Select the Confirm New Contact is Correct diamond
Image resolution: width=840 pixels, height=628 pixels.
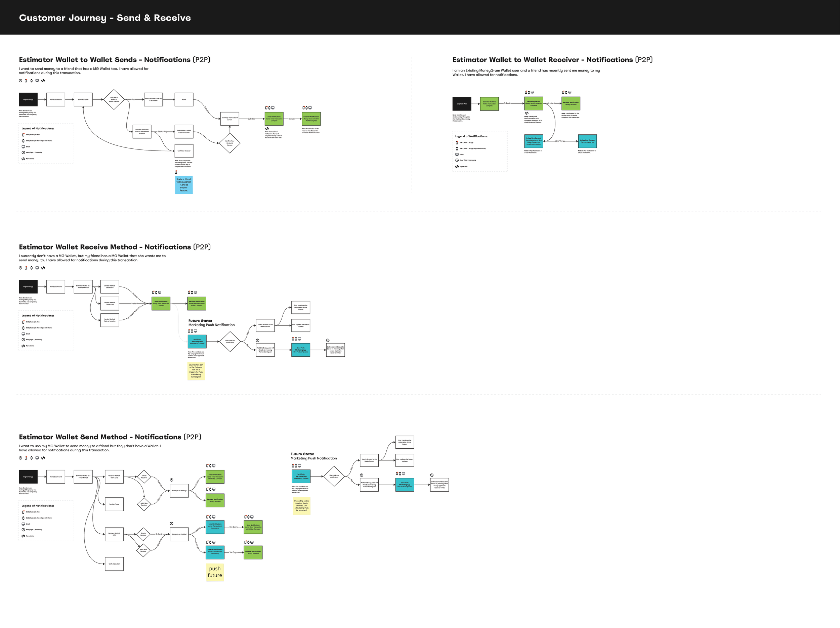click(230, 143)
